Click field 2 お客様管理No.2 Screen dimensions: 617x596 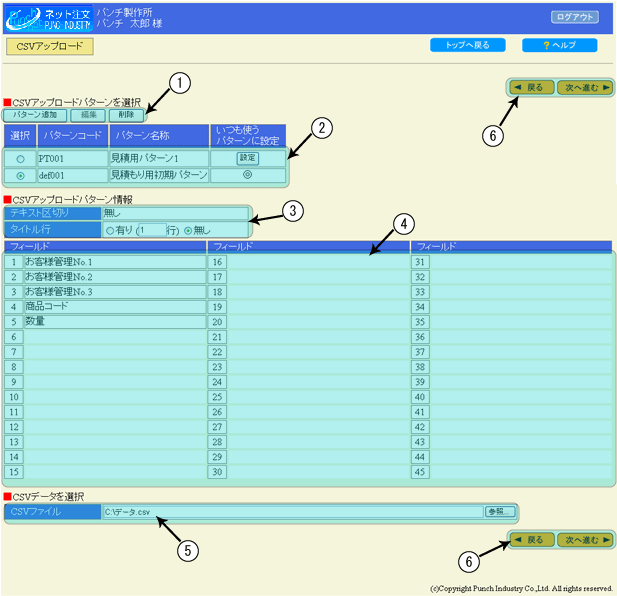coord(115,277)
